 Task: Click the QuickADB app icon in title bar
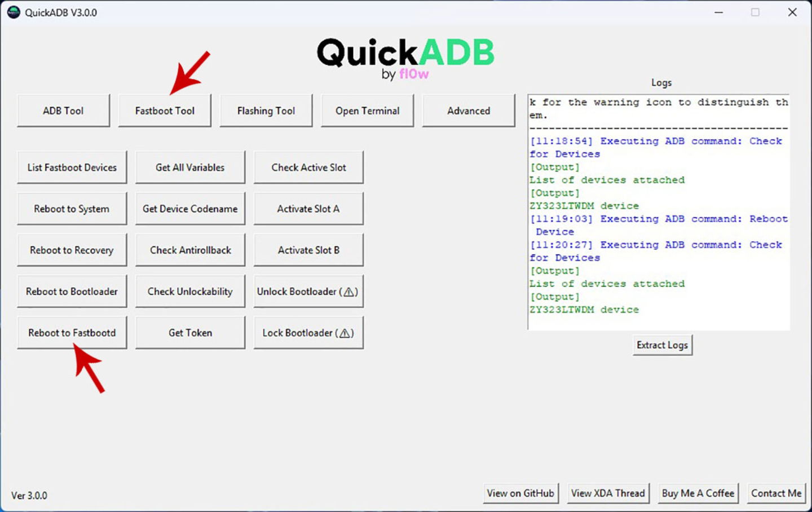point(14,12)
